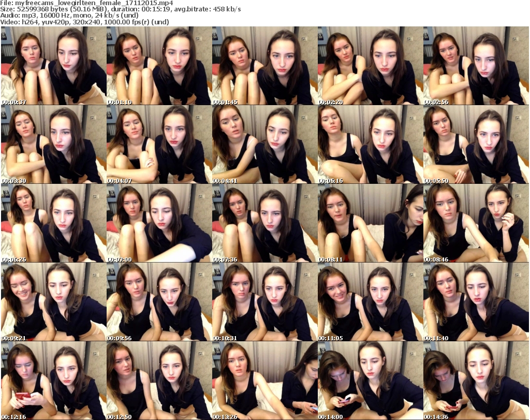
Task: Open the 00:12:50 frame
Action: [x=159, y=381]
